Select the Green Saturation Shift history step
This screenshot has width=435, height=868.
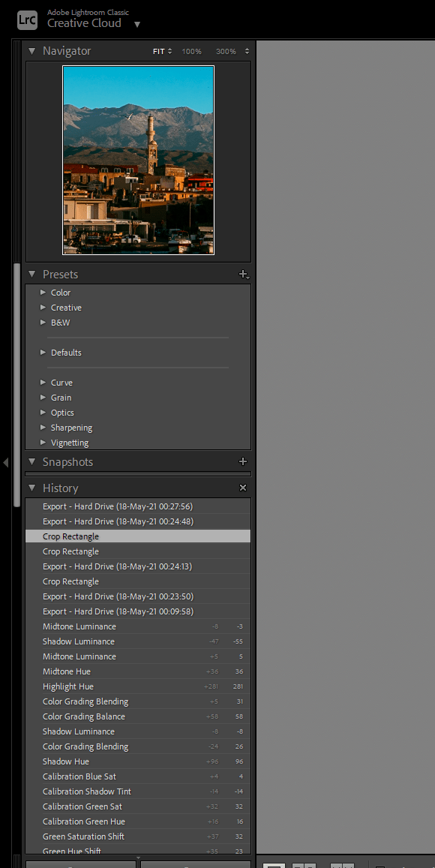pyautogui.click(x=138, y=836)
